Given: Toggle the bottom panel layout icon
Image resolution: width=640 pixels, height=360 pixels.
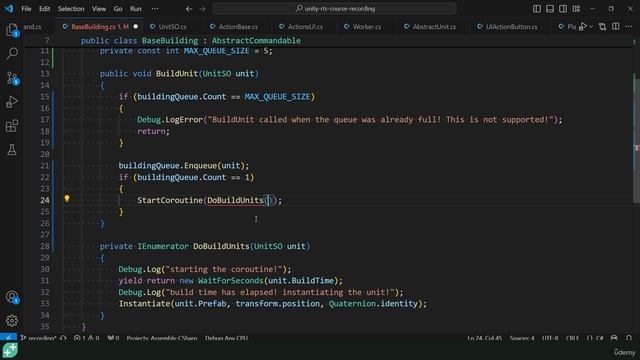Looking at the screenshot, I should tap(550, 9).
